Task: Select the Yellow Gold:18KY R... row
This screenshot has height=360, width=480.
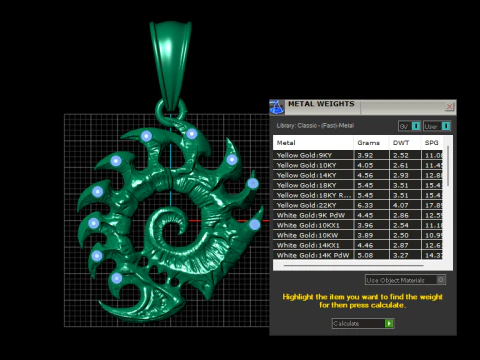Action: (358, 195)
